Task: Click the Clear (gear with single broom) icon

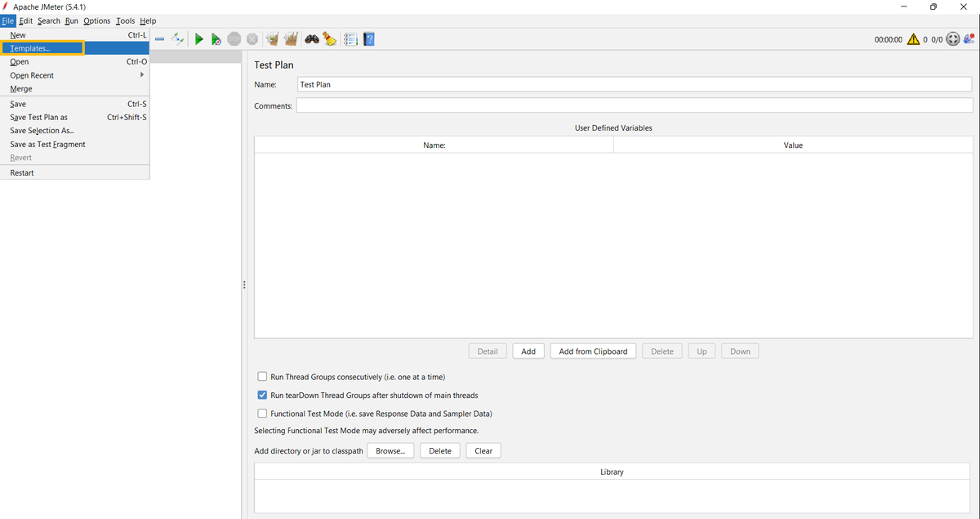Action: tap(273, 38)
